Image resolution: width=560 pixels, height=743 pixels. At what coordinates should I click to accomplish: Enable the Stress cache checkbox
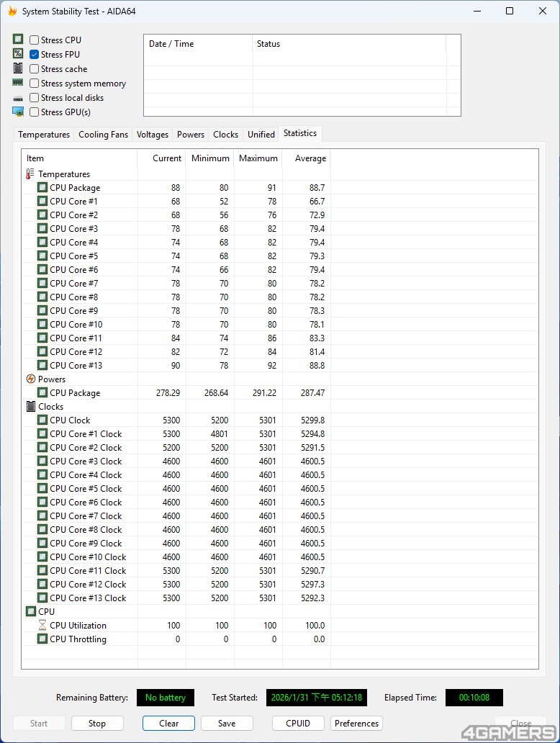pos(35,69)
